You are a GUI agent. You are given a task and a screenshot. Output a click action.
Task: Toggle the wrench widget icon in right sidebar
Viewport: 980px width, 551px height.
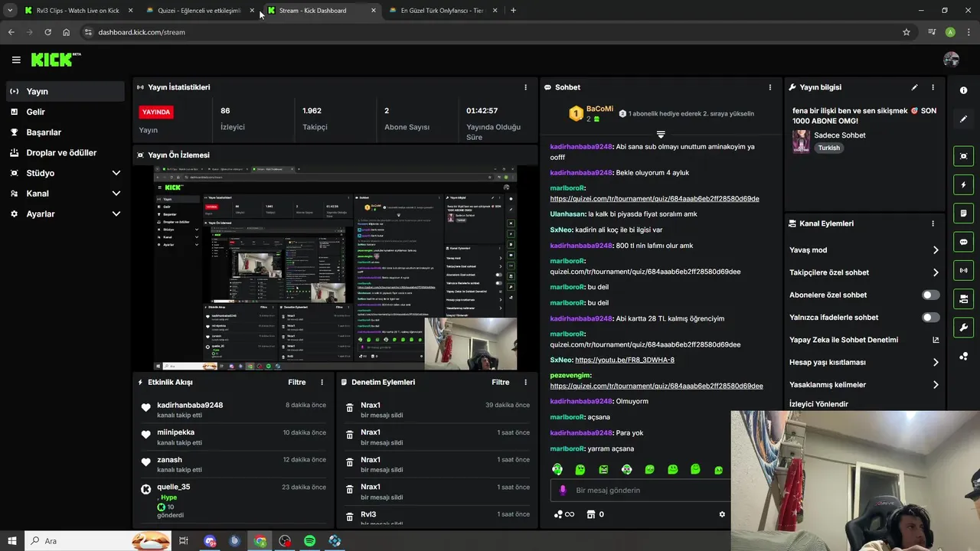pos(963,328)
